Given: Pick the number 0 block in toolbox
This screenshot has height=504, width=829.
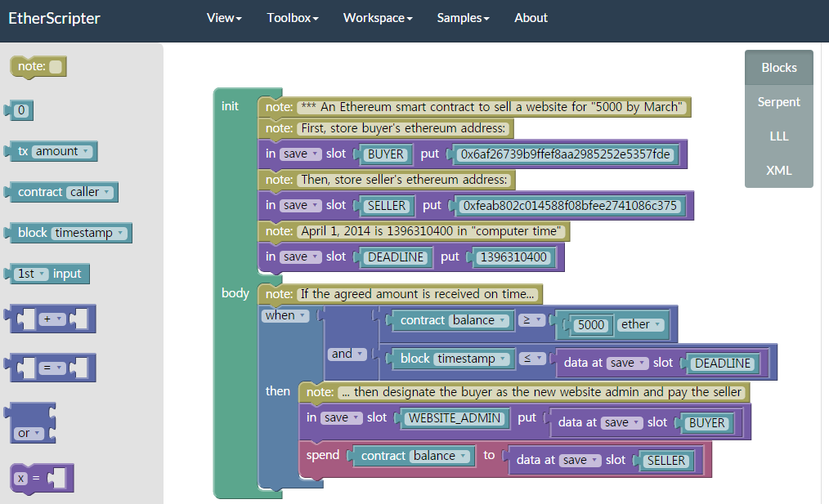Looking at the screenshot, I should tap(21, 110).
